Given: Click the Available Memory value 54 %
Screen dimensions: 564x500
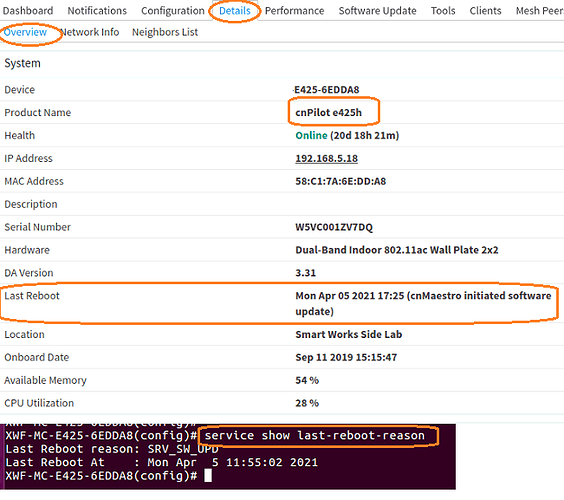Looking at the screenshot, I should 307,381.
